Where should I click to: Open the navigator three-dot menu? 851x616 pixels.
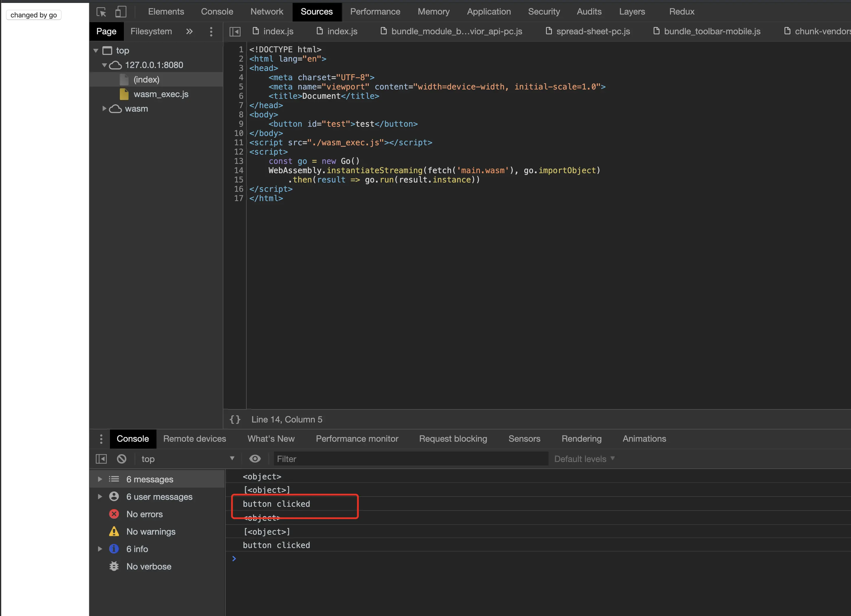[211, 31]
